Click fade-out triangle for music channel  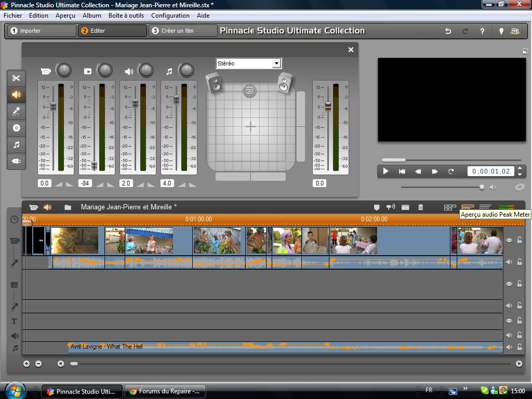[192, 184]
